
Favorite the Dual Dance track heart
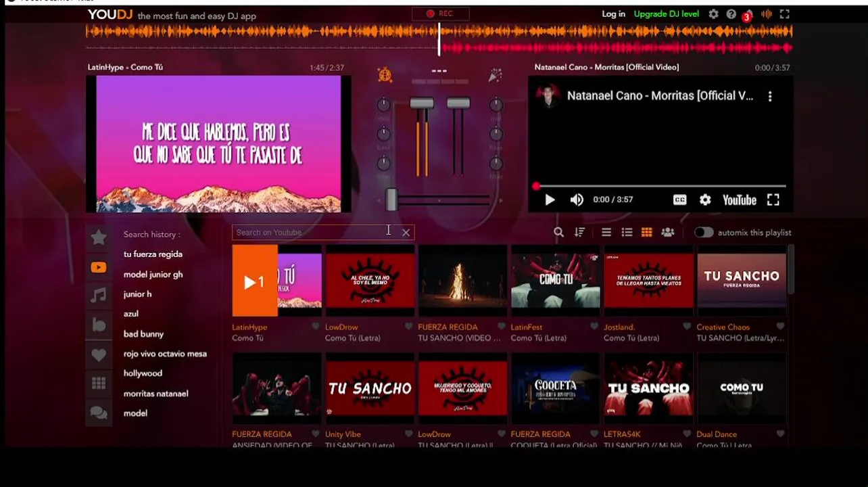click(x=780, y=434)
